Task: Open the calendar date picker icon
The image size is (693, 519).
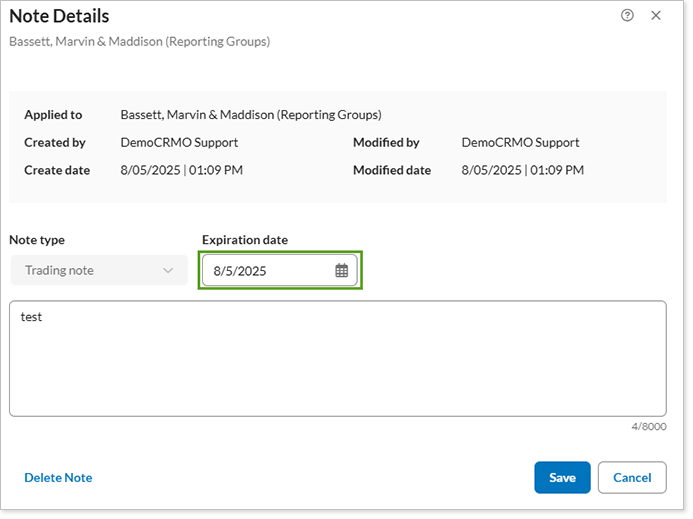Action: 341,271
